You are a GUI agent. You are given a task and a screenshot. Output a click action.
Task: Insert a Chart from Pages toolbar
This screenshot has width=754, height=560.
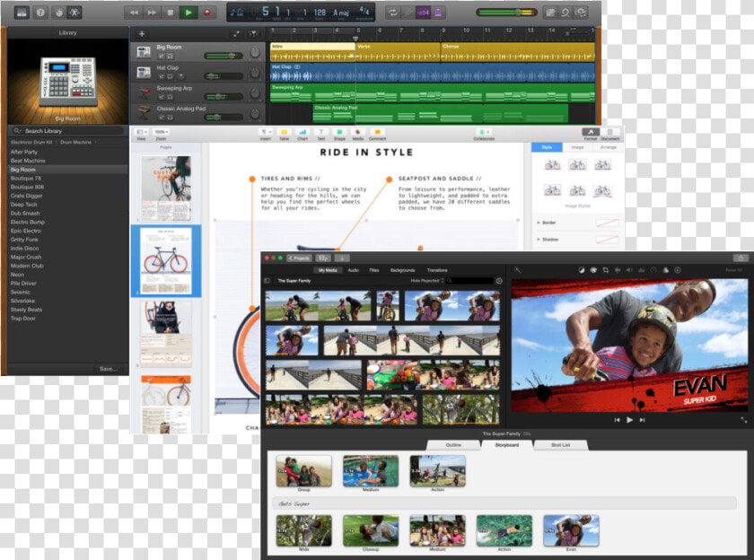[x=302, y=135]
